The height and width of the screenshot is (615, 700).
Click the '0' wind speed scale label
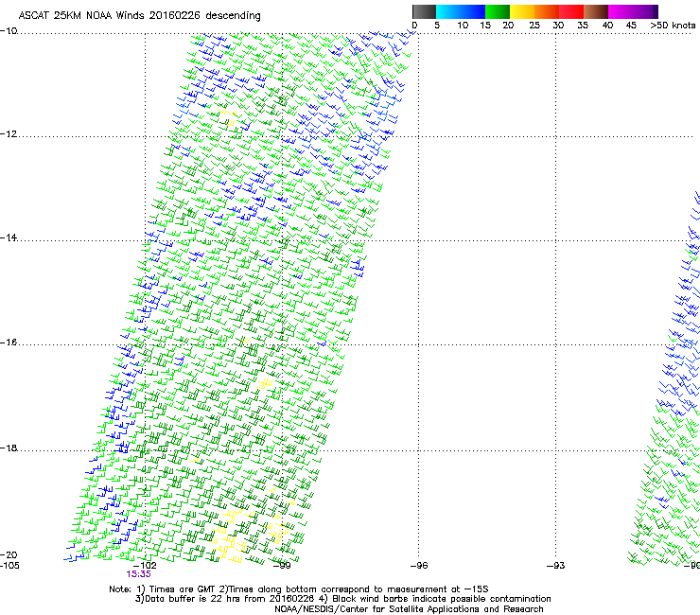tap(414, 25)
